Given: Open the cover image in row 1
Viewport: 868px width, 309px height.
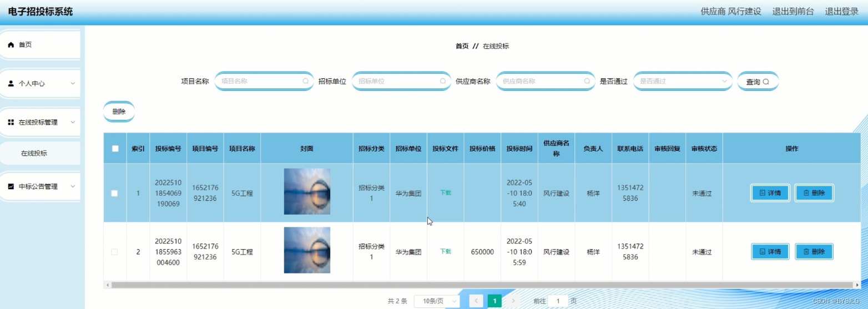Looking at the screenshot, I should [307, 191].
